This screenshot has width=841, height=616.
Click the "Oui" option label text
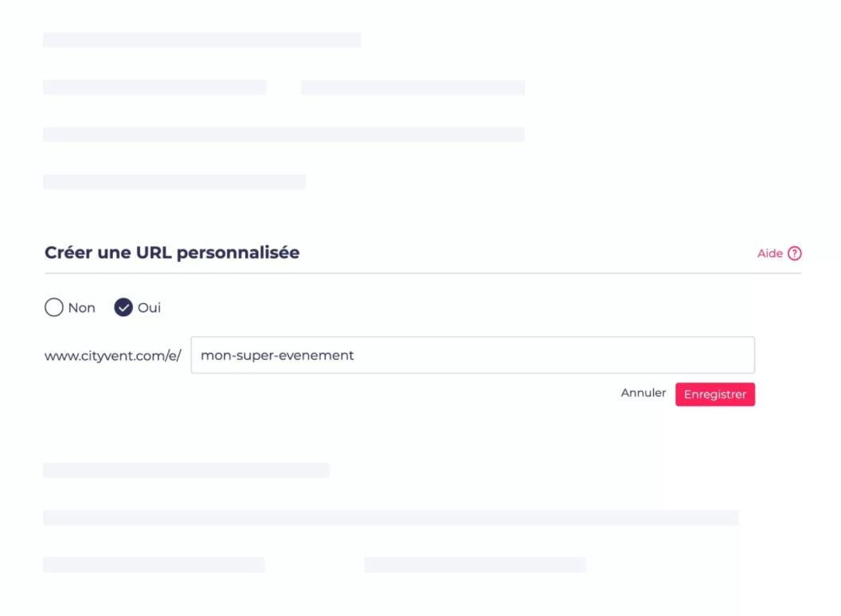pos(149,308)
